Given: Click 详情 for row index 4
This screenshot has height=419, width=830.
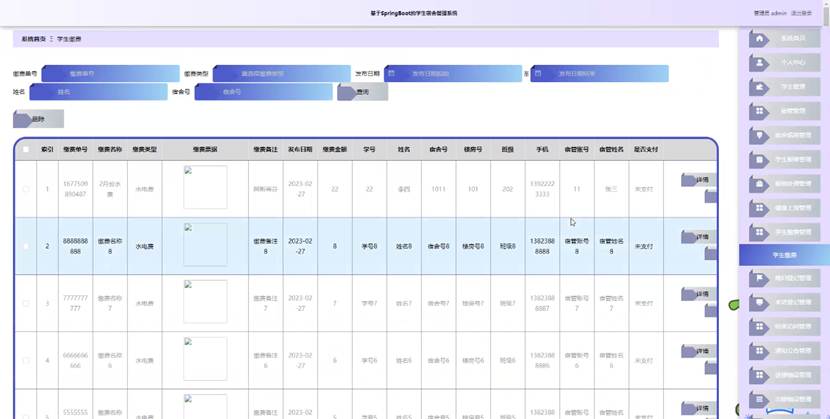Looking at the screenshot, I should coord(698,351).
